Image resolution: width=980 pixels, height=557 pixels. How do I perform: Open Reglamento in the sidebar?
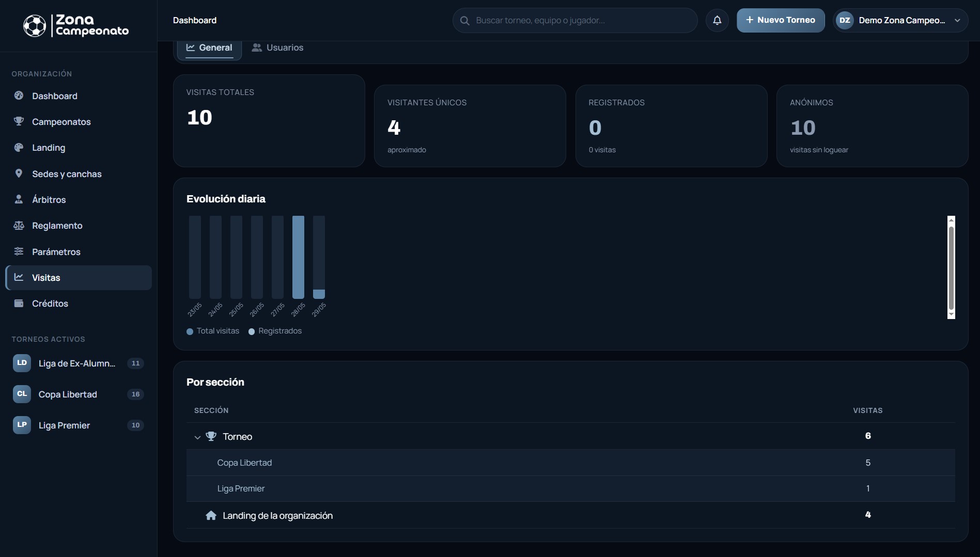tap(79, 226)
